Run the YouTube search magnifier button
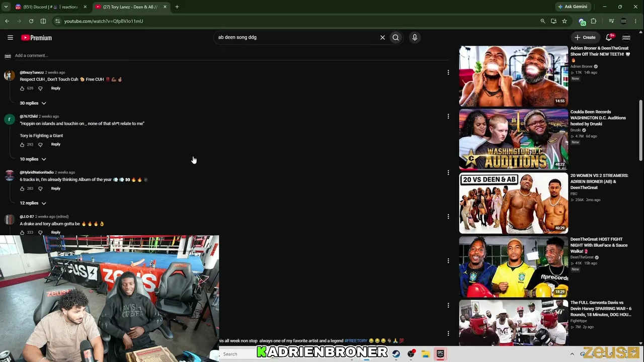The image size is (644, 362). tap(396, 37)
